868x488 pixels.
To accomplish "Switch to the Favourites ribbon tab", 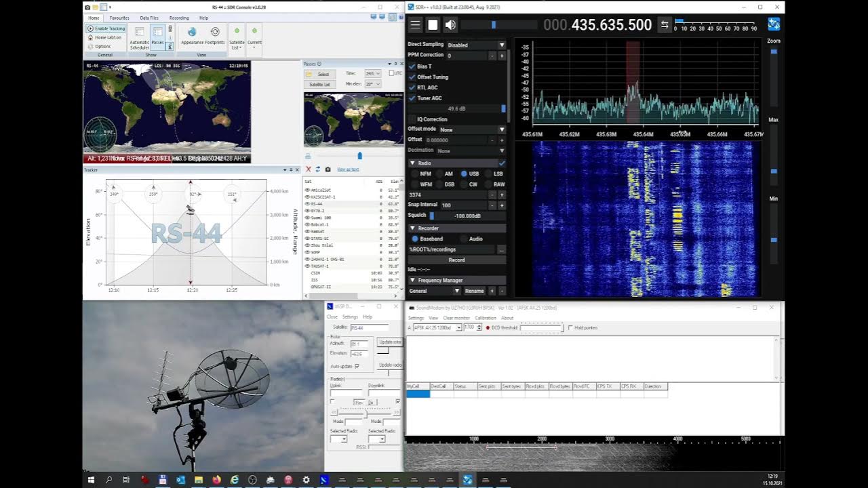I will tap(119, 18).
